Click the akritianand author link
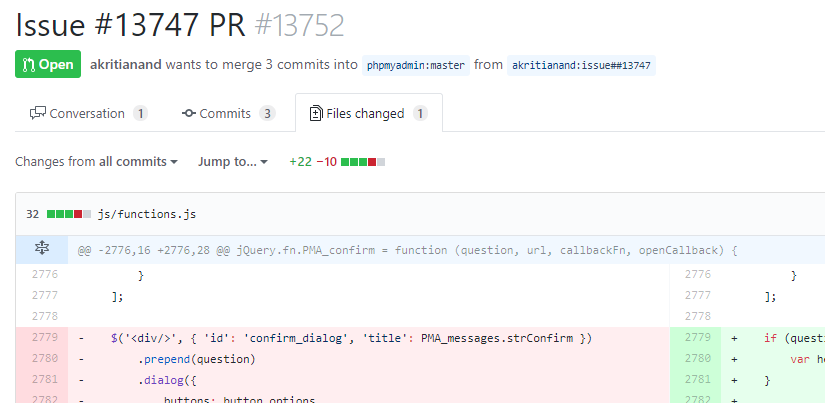The width and height of the screenshot is (825, 403). (x=126, y=65)
